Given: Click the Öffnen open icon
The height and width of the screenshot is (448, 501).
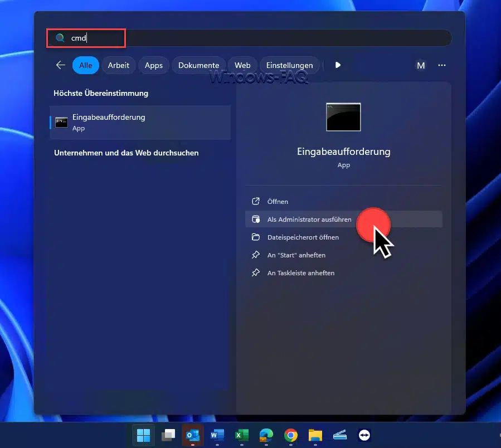Looking at the screenshot, I should tap(256, 201).
